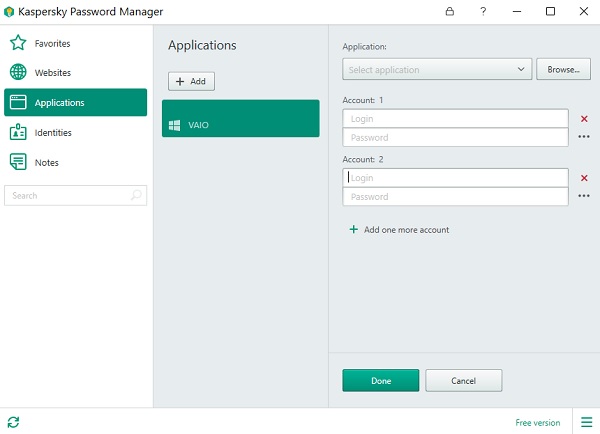Open the Favorites section
600x434 pixels.
tap(52, 44)
